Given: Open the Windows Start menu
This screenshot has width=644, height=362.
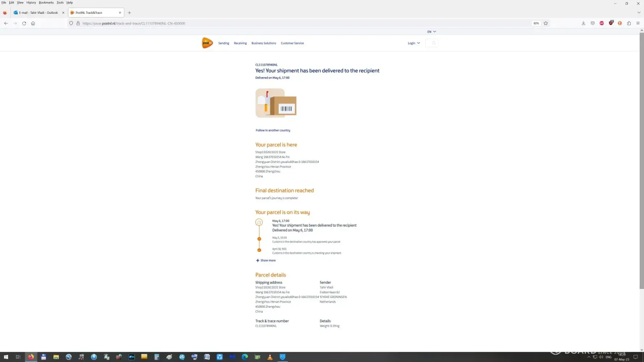Looking at the screenshot, I should 6,357.
